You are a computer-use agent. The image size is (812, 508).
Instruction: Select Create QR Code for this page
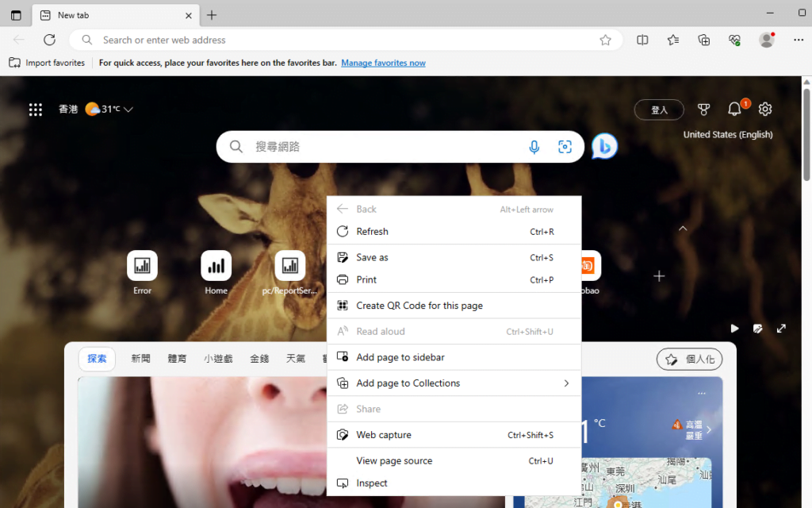454,306
